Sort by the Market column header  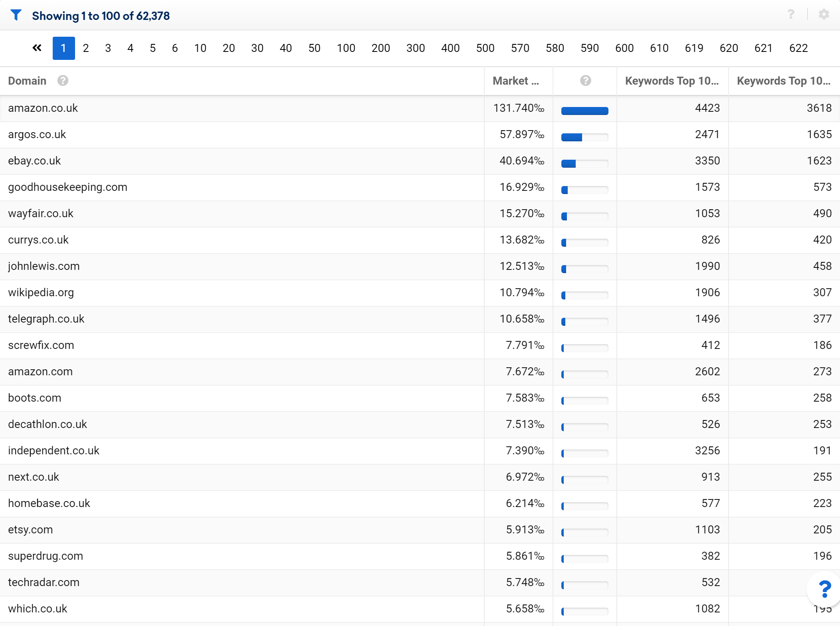[516, 81]
